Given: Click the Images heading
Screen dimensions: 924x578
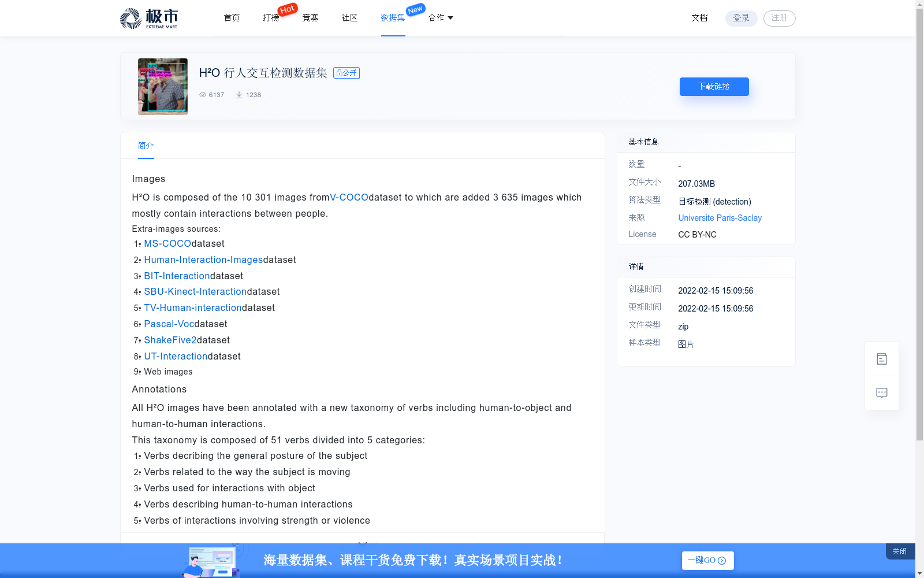Looking at the screenshot, I should click(148, 179).
